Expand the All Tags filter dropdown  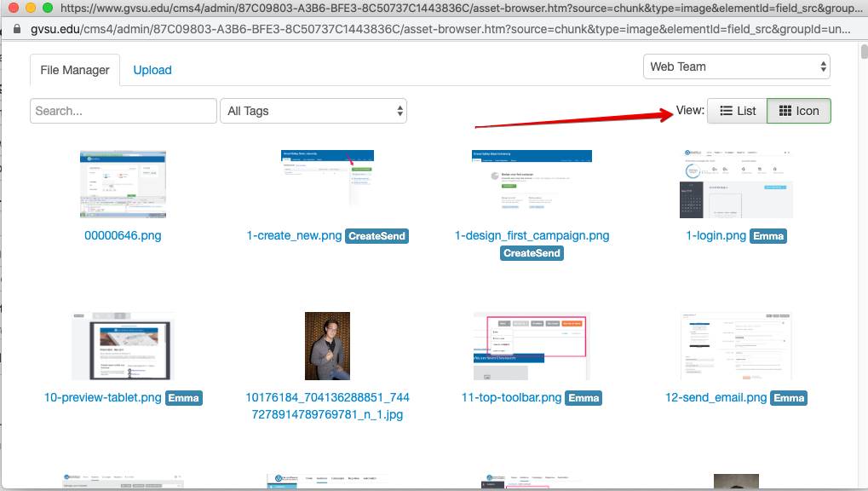313,111
